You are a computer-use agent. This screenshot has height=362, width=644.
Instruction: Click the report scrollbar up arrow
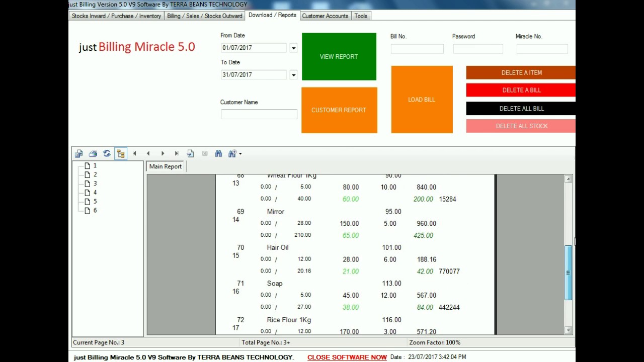[568, 179]
